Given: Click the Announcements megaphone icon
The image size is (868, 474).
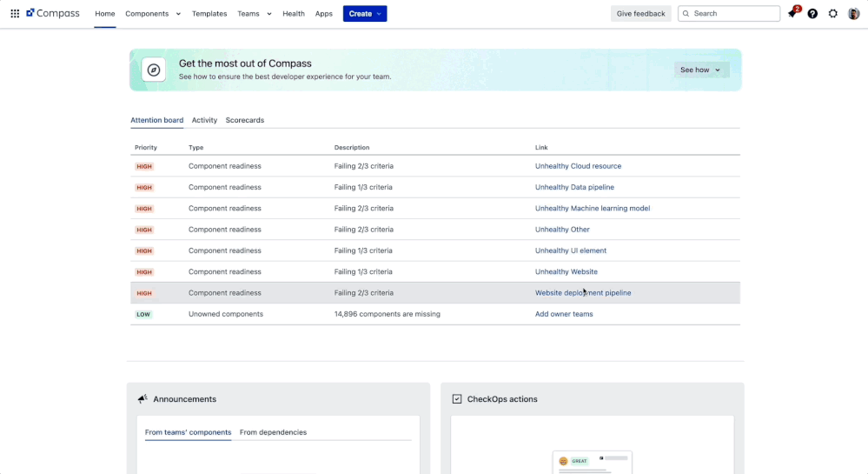Looking at the screenshot, I should [142, 399].
